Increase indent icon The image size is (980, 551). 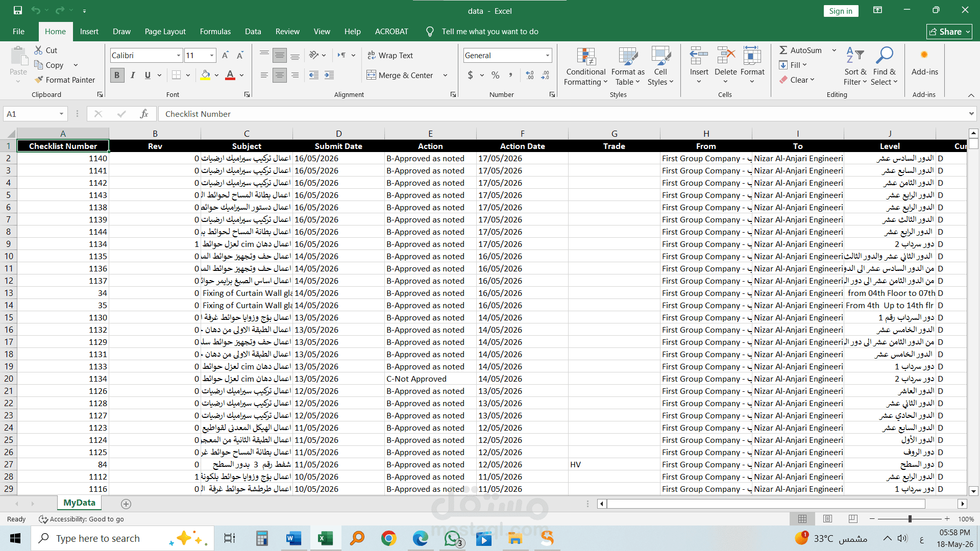tap(329, 75)
